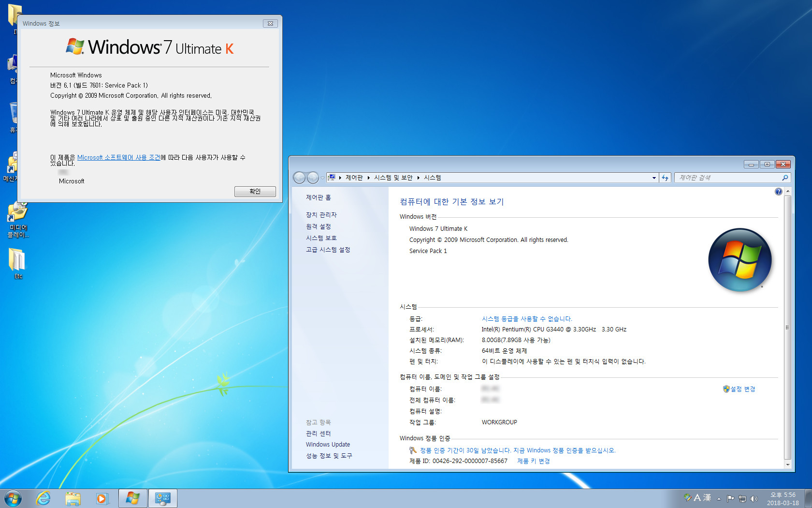The width and height of the screenshot is (812, 508).
Task: Open the volume speaker tray icon
Action: (x=754, y=498)
